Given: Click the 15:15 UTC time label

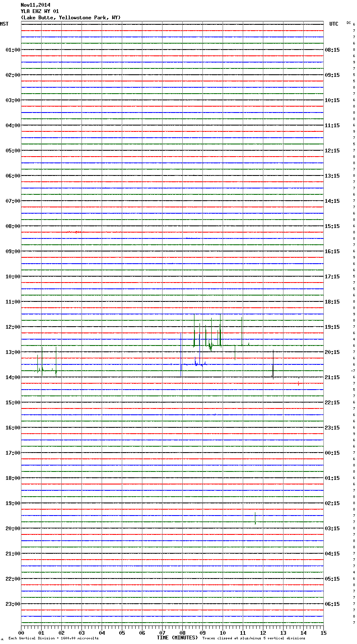Looking at the screenshot, I should 332,226.
